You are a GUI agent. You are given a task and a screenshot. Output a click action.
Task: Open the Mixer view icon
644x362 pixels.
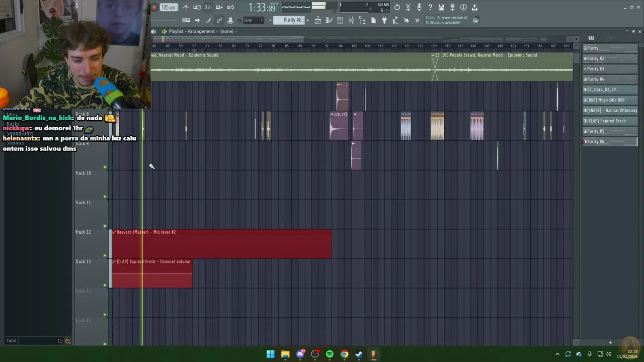[x=351, y=20]
